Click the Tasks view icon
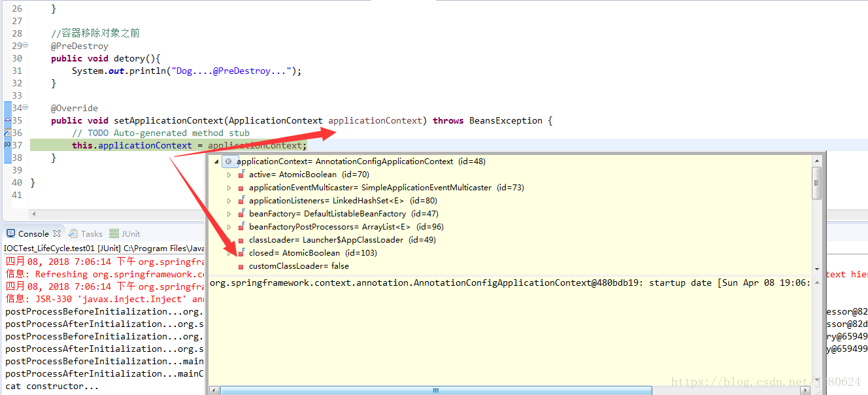 pos(73,233)
